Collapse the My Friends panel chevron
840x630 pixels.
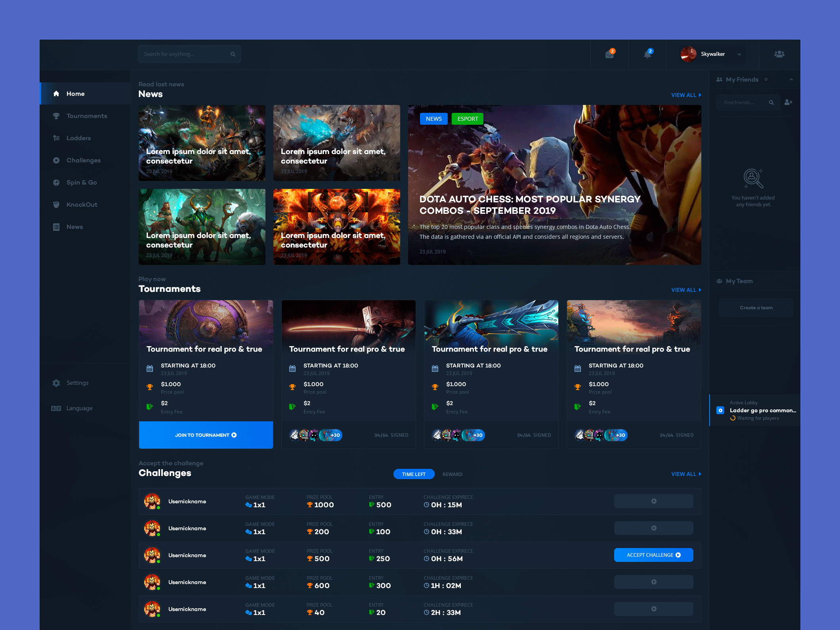(791, 80)
